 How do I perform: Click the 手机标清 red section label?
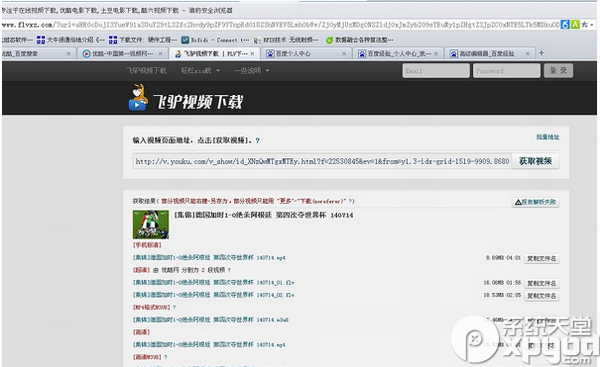click(x=147, y=245)
